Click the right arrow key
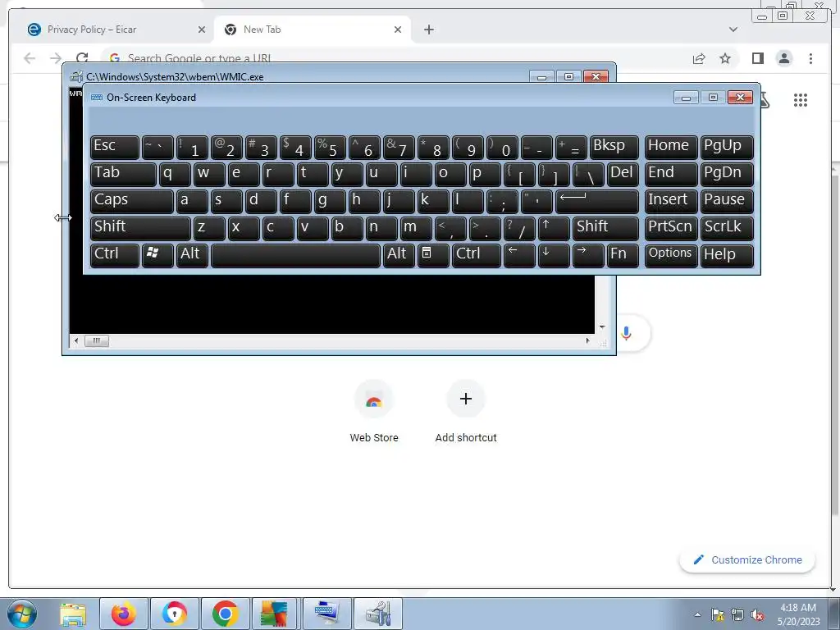Image resolution: width=840 pixels, height=630 pixels. 587,255
